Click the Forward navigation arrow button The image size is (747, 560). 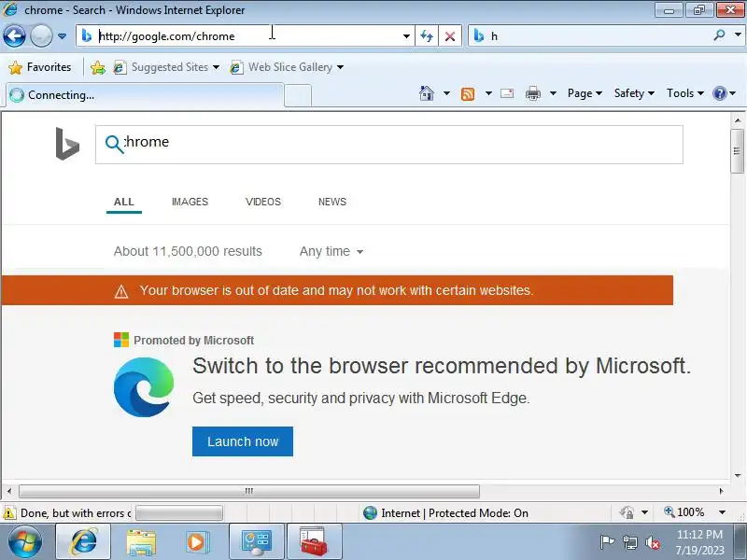[41, 35]
